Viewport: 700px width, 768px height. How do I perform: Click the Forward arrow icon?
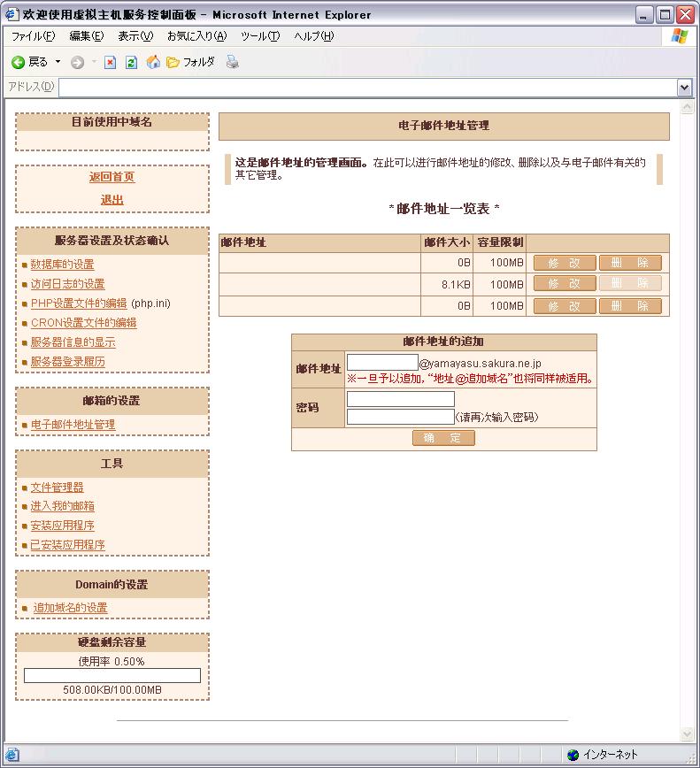(77, 62)
